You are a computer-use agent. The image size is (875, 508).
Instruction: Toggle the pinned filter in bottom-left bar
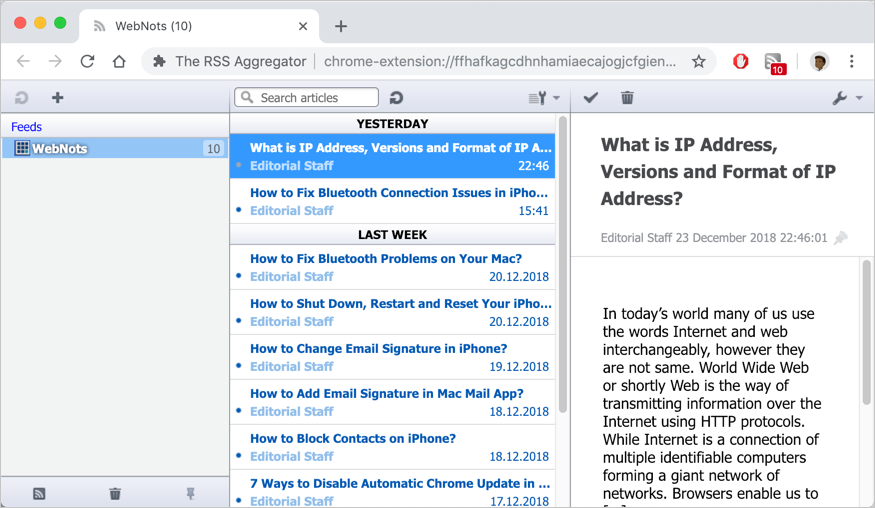point(190,494)
